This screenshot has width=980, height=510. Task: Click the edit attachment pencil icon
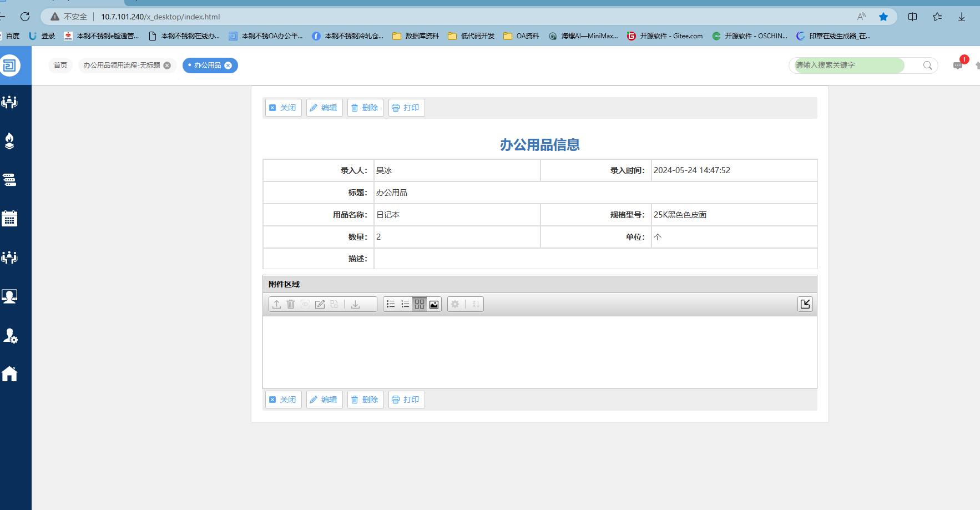320,304
